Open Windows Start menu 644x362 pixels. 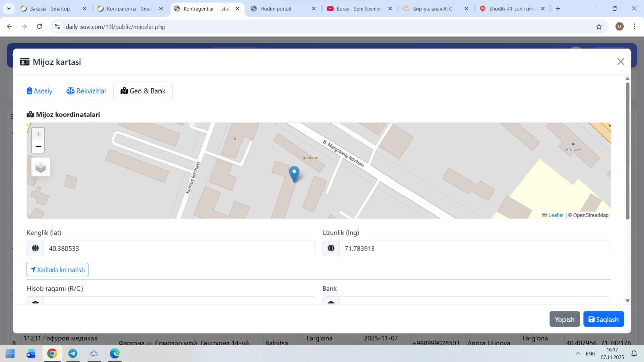click(x=10, y=353)
